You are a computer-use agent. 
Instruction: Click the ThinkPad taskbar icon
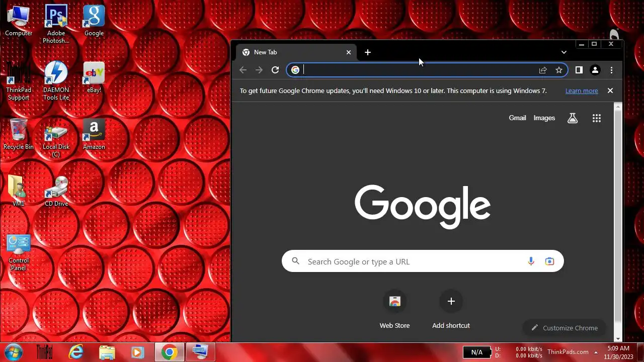[45, 352]
